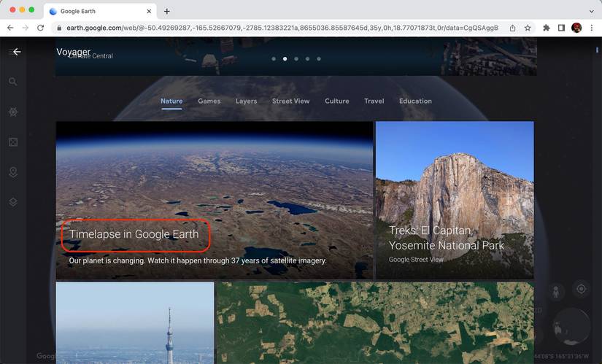The width and height of the screenshot is (602, 364).
Task: Open the Map Style layers icon in sidebar
Action: tap(13, 202)
